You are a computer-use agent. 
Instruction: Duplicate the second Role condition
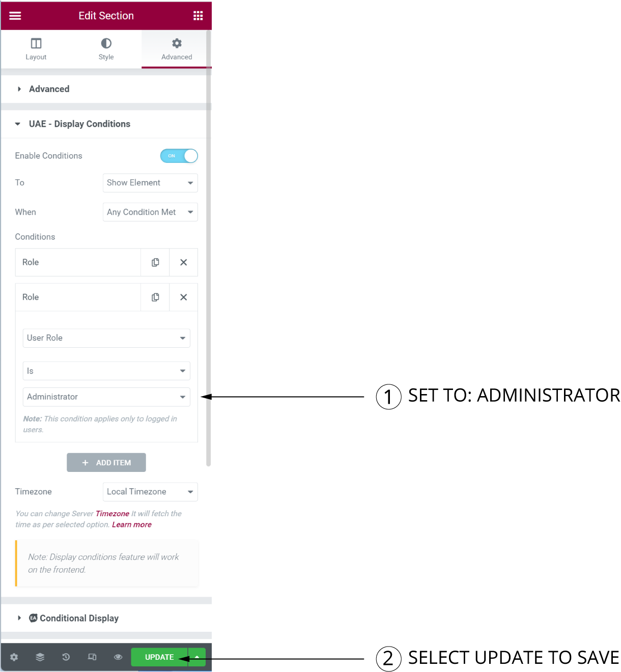tap(155, 297)
